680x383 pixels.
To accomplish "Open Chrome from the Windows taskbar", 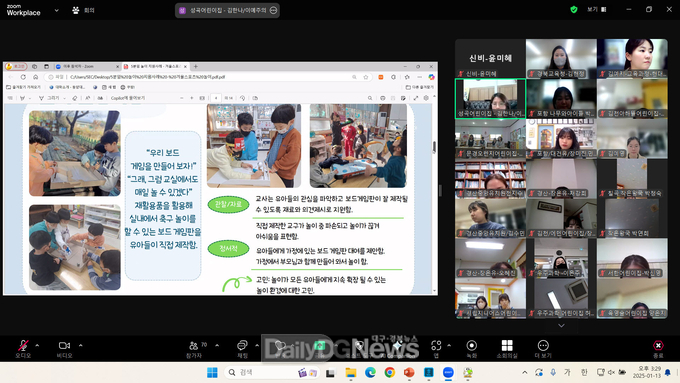I will (x=389, y=372).
